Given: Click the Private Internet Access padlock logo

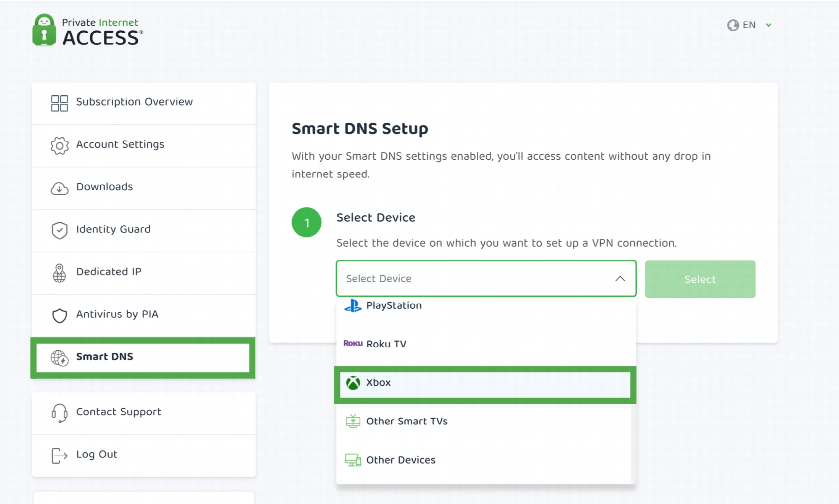Looking at the screenshot, I should tap(44, 30).
